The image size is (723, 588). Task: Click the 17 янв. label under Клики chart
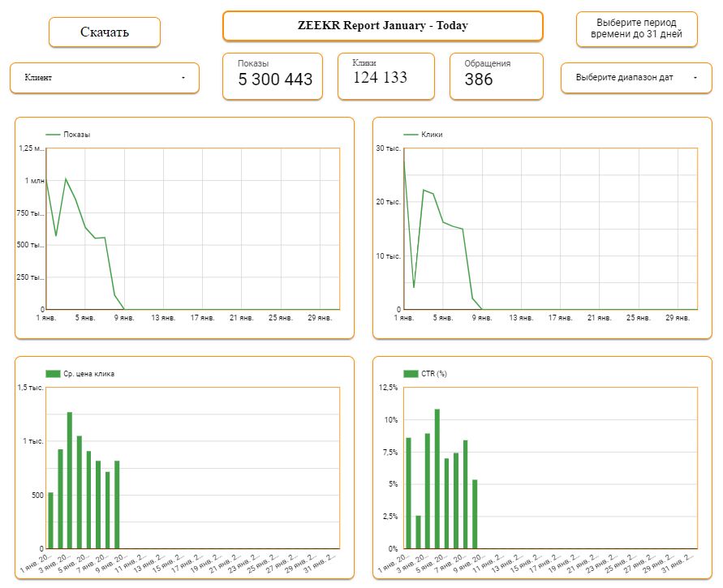click(560, 318)
